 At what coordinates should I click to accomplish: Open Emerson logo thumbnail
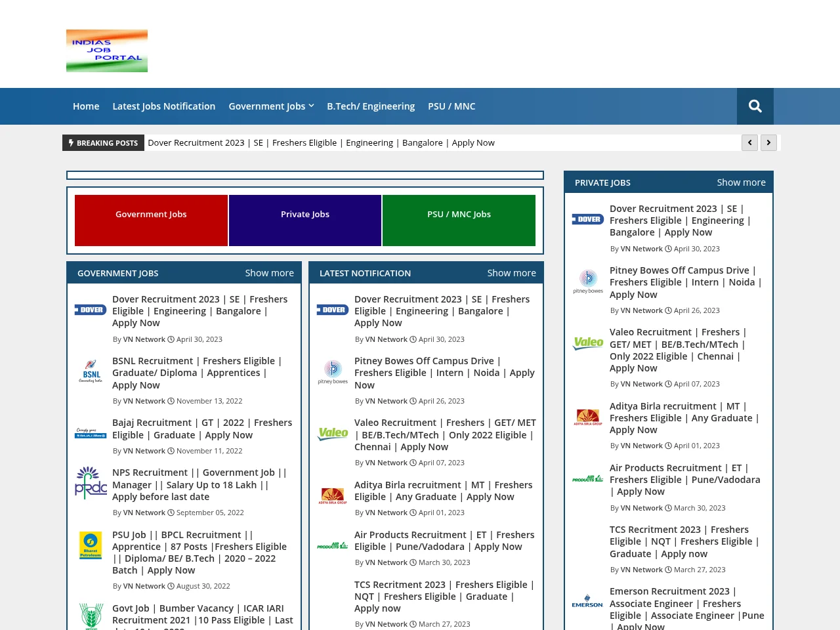click(588, 602)
